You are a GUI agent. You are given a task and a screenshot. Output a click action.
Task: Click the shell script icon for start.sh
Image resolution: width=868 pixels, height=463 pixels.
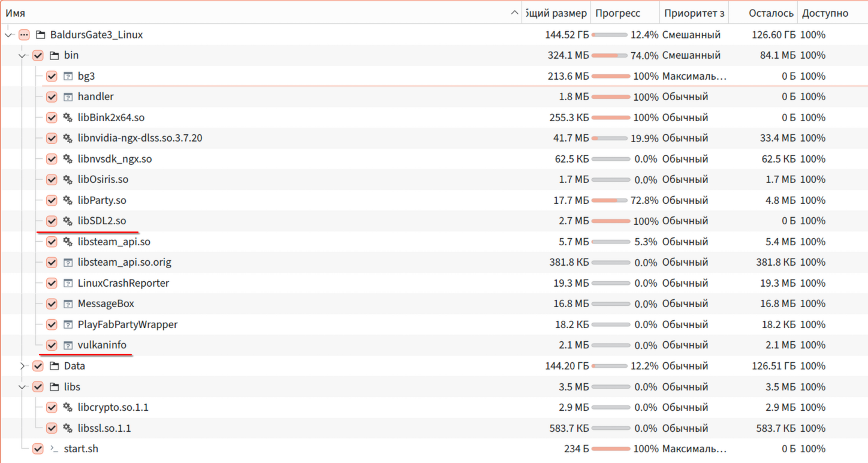pos(55,449)
